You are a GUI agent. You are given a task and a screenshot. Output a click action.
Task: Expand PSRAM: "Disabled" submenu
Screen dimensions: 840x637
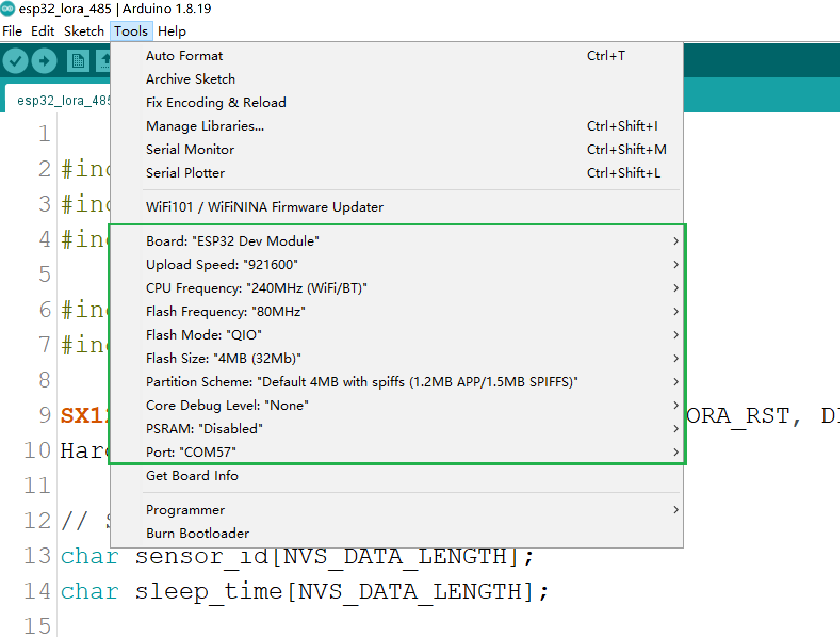[397, 429]
